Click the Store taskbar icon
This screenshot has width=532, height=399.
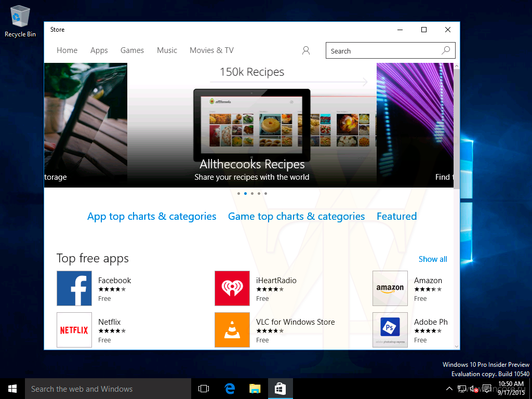(280, 389)
